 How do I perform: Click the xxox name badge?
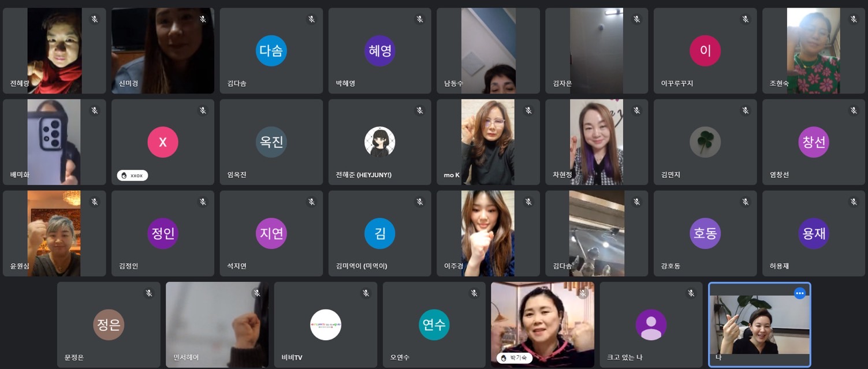pos(132,175)
